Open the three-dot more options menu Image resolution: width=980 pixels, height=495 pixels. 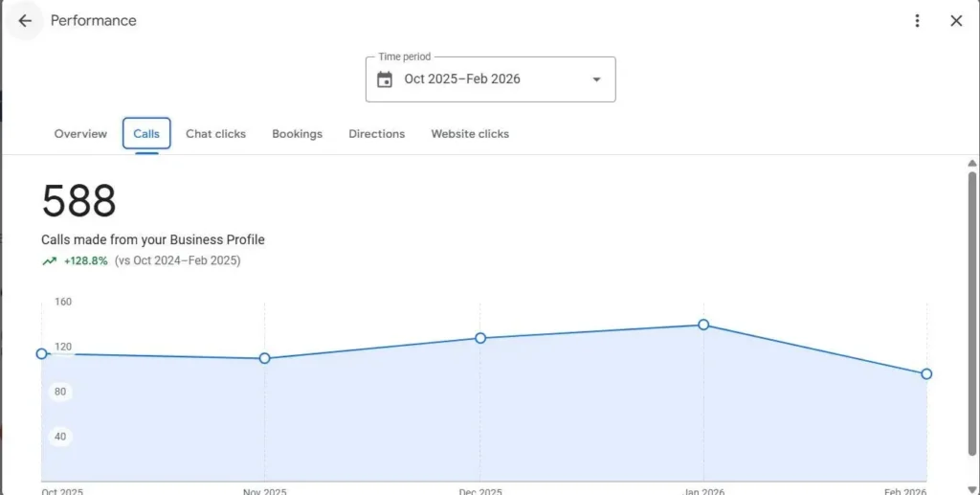(917, 21)
